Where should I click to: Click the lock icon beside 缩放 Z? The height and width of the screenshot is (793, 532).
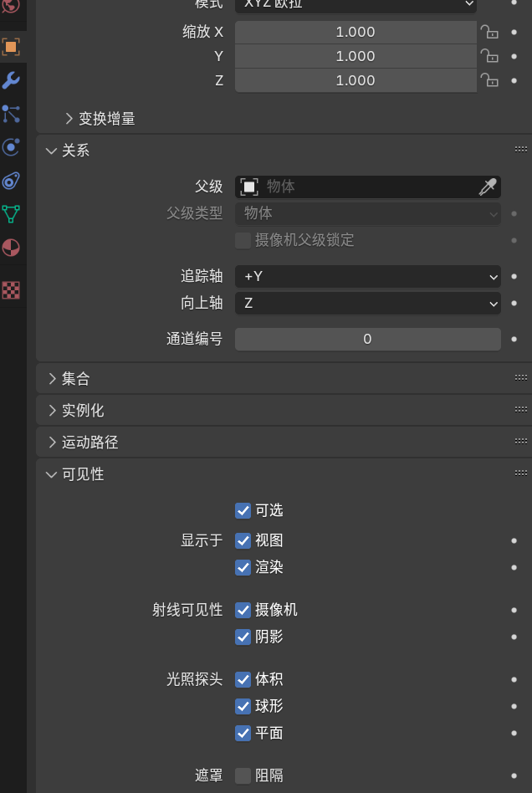tap(490, 80)
